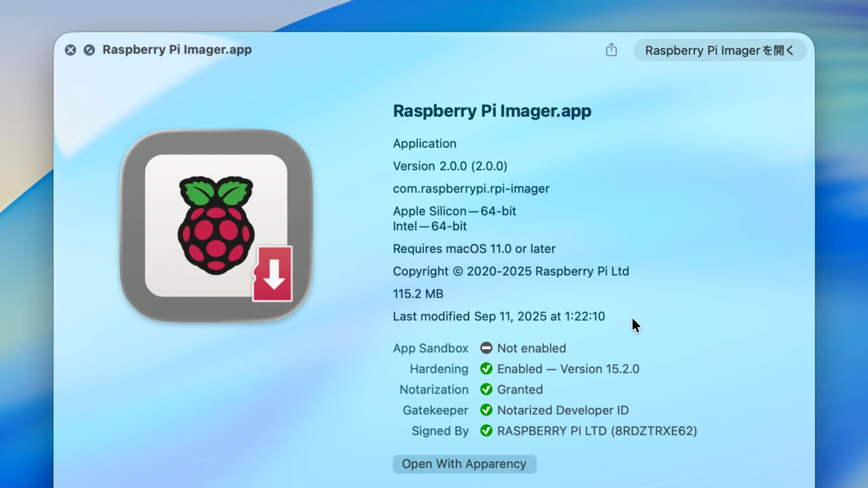Select the bundle identifier com.raspberrypi.rpi-imager

click(x=471, y=188)
